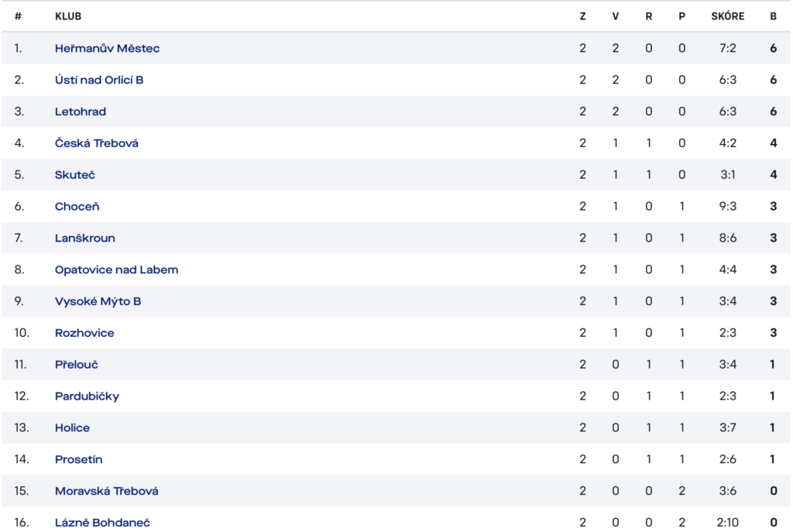Image resolution: width=793 pixels, height=532 pixels.
Task: Open the Ústí nad Orlicí B club page
Action: pos(99,80)
